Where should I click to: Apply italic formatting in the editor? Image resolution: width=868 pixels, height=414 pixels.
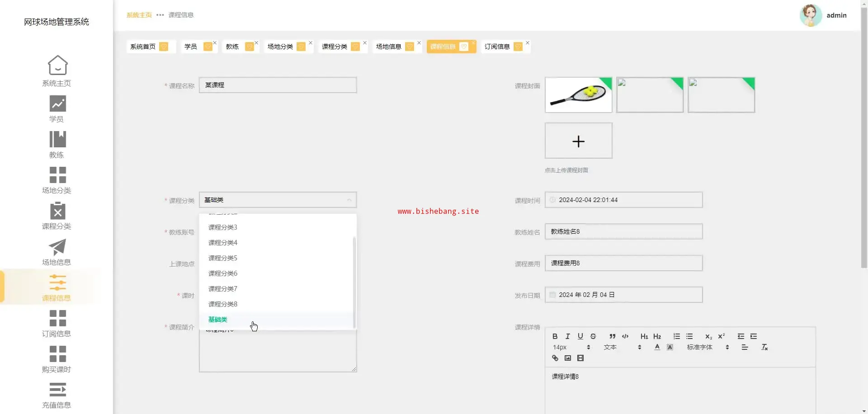pyautogui.click(x=567, y=336)
